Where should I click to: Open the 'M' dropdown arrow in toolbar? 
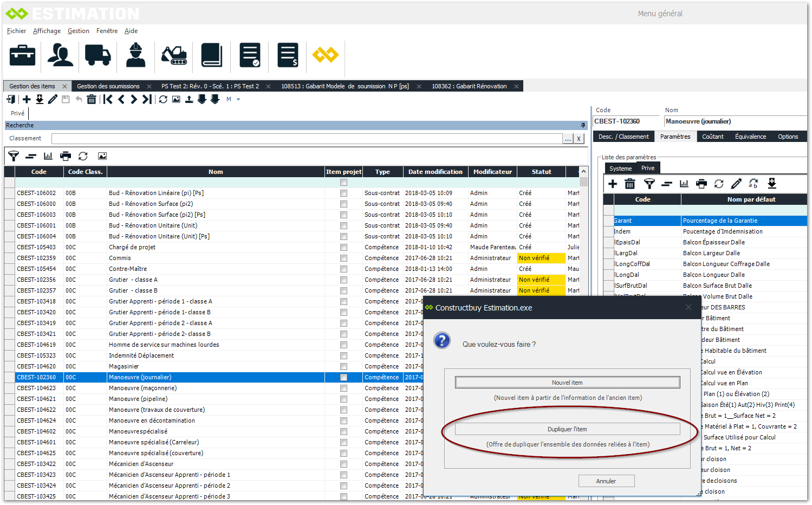[238, 99]
